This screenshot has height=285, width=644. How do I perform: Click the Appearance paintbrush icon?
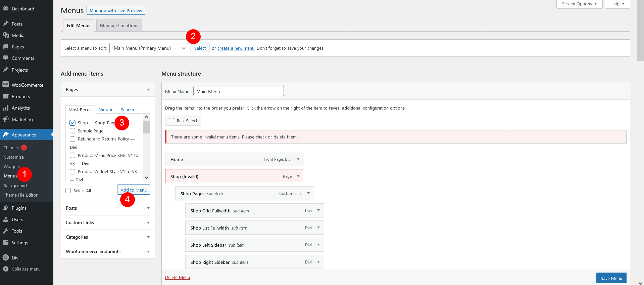coord(6,135)
